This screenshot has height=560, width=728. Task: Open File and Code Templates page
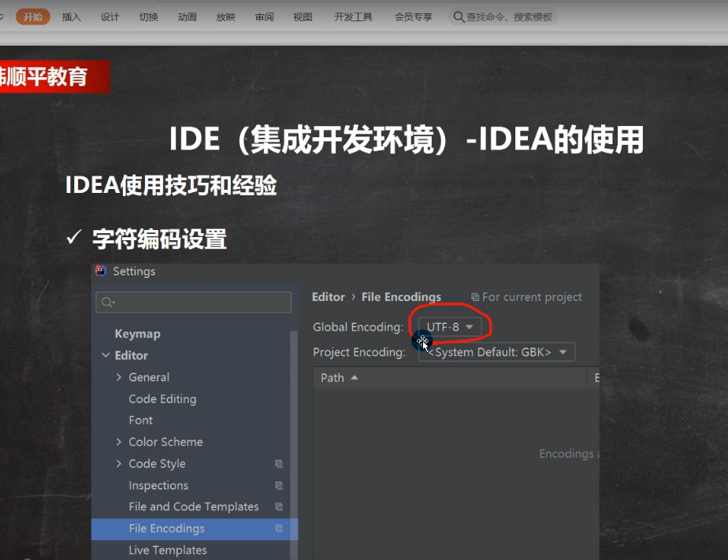[x=194, y=506]
